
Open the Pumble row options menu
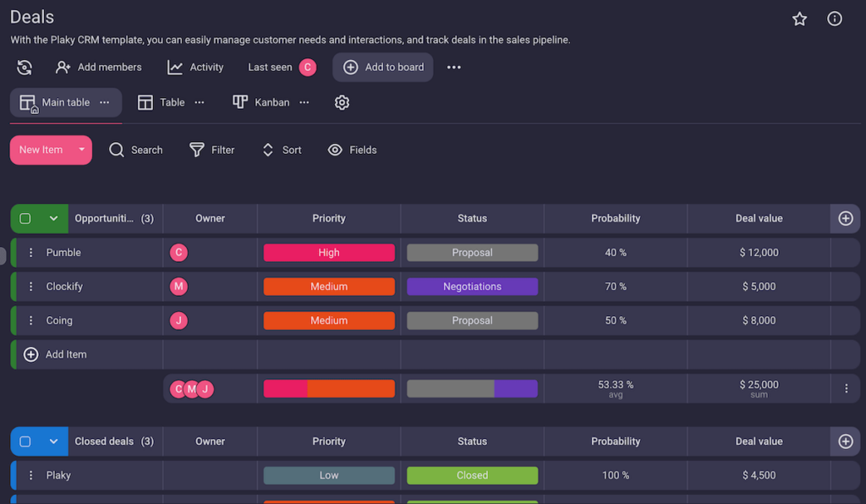(31, 252)
